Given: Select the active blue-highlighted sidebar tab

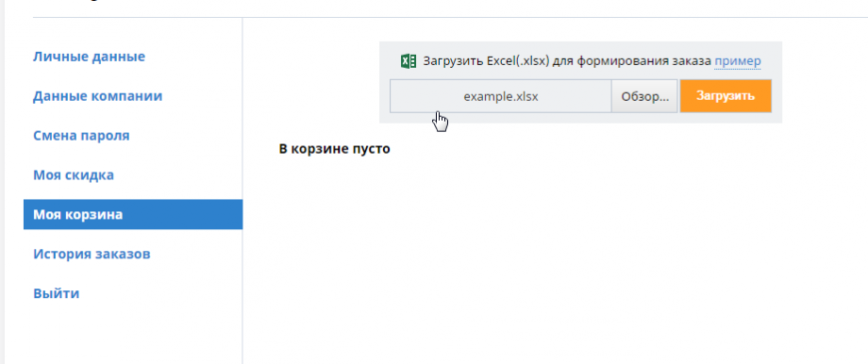Looking at the screenshot, I should 133,215.
